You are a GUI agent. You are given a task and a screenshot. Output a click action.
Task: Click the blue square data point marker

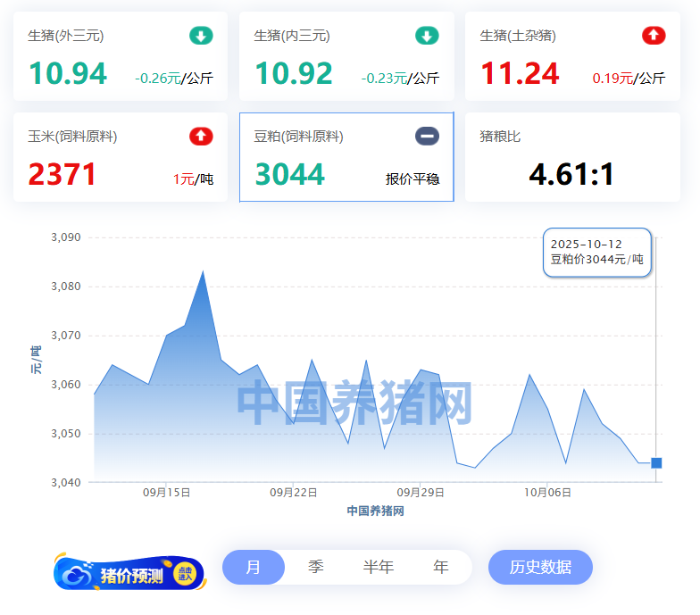click(656, 462)
